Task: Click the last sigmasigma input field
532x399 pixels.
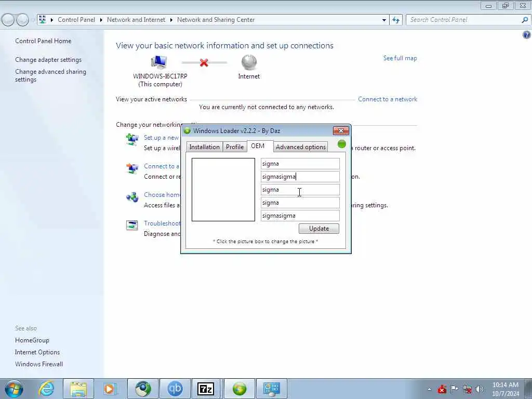Action: tap(300, 216)
